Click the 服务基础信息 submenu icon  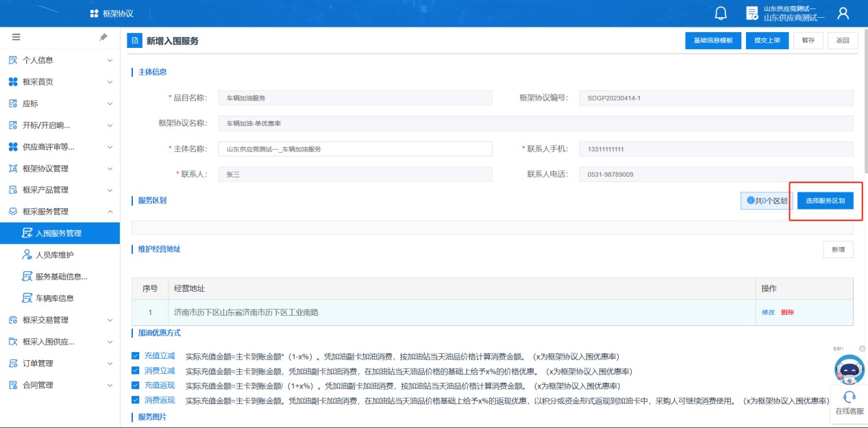point(27,277)
